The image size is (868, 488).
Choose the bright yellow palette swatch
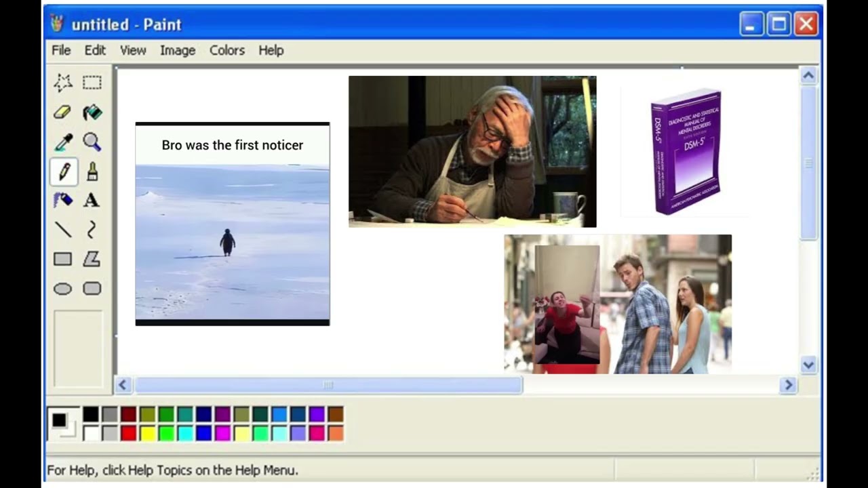148,432
